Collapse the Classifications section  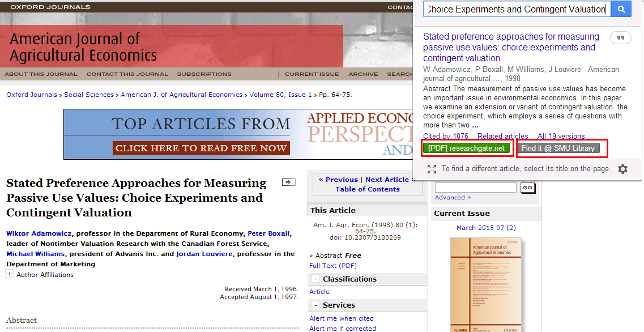[x=315, y=279]
